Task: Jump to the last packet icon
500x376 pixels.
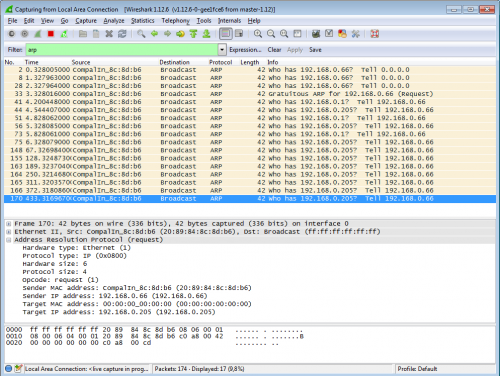Action: pyautogui.click(x=206, y=34)
